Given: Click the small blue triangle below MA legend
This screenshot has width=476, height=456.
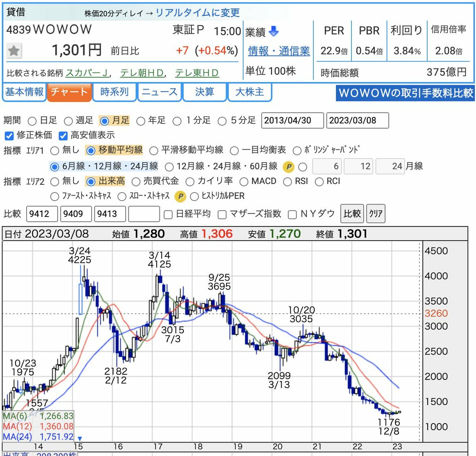Looking at the screenshot, I should tap(80, 439).
